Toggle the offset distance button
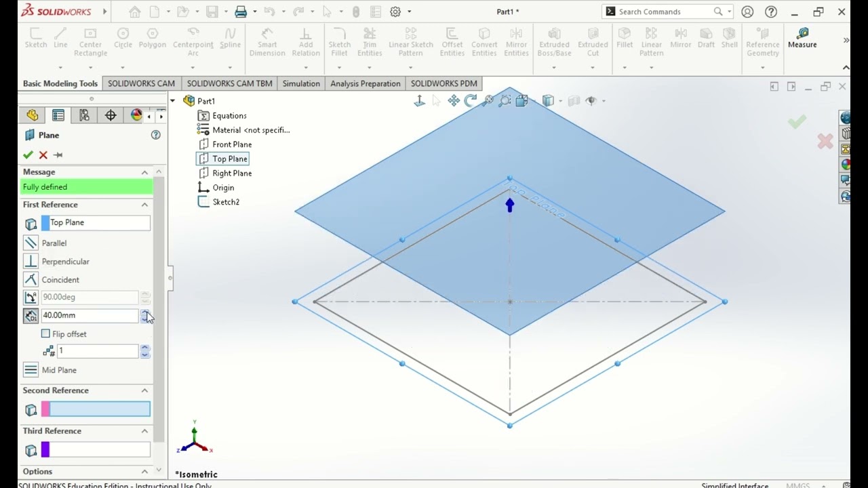The width and height of the screenshot is (868, 488). click(x=31, y=315)
